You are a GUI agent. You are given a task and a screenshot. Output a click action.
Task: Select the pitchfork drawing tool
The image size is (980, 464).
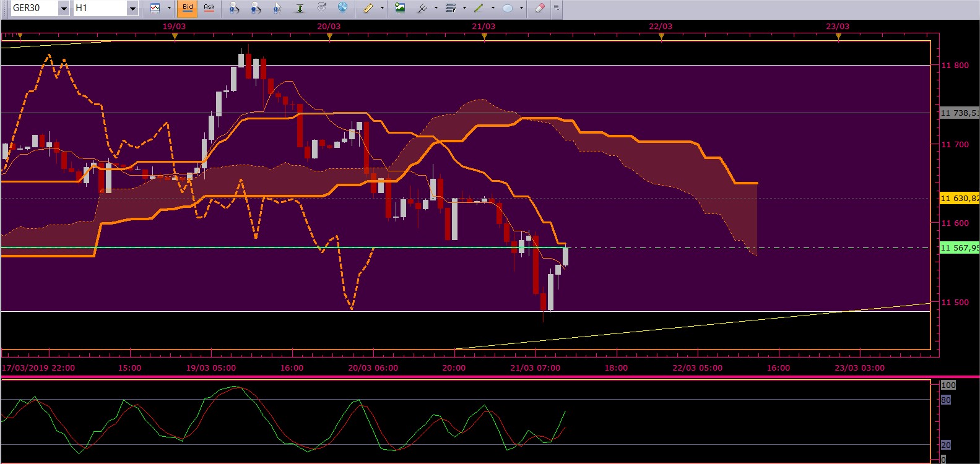click(423, 8)
